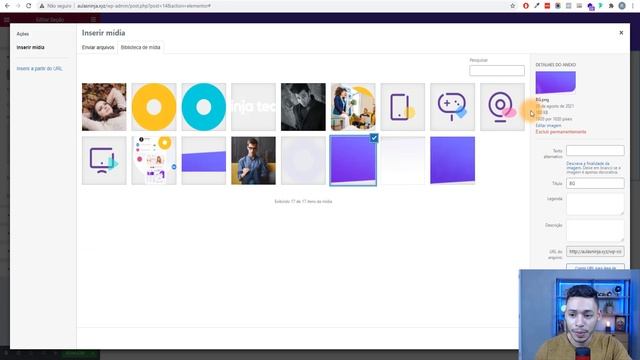The image size is (640, 360).
Task: Bookmark this page with the star
Action: pyautogui.click(x=513, y=6)
